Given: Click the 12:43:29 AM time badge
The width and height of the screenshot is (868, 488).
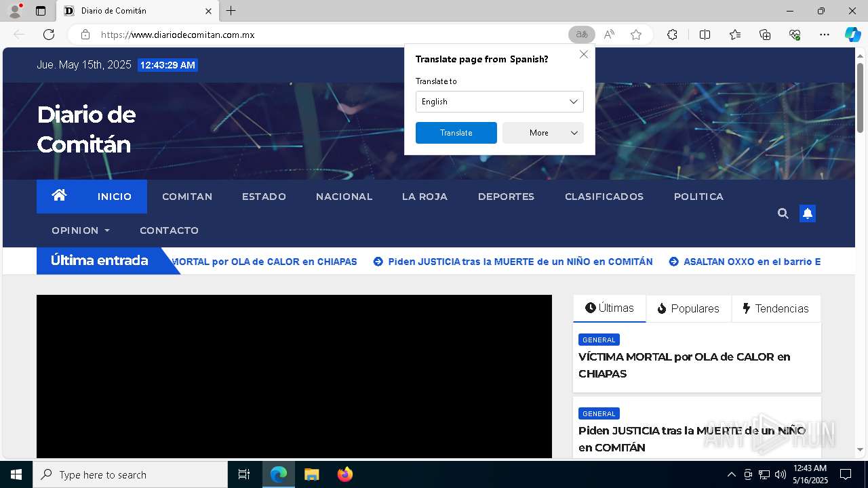Looking at the screenshot, I should point(167,65).
